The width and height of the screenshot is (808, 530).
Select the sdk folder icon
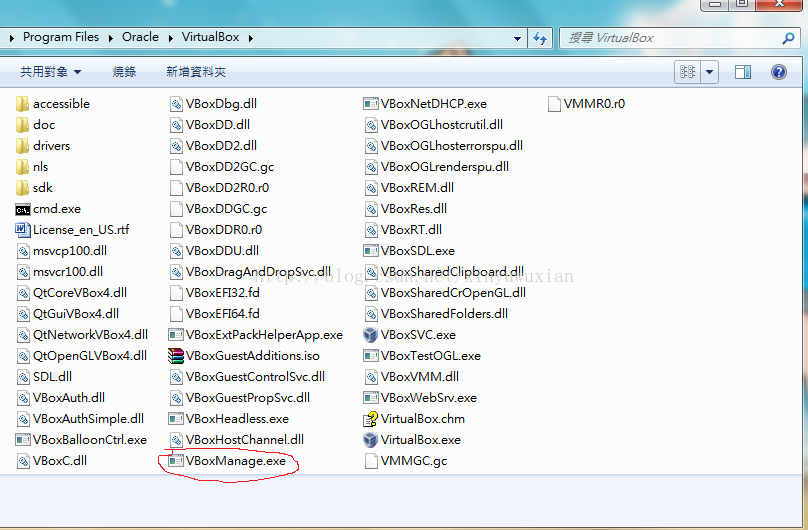[x=22, y=188]
